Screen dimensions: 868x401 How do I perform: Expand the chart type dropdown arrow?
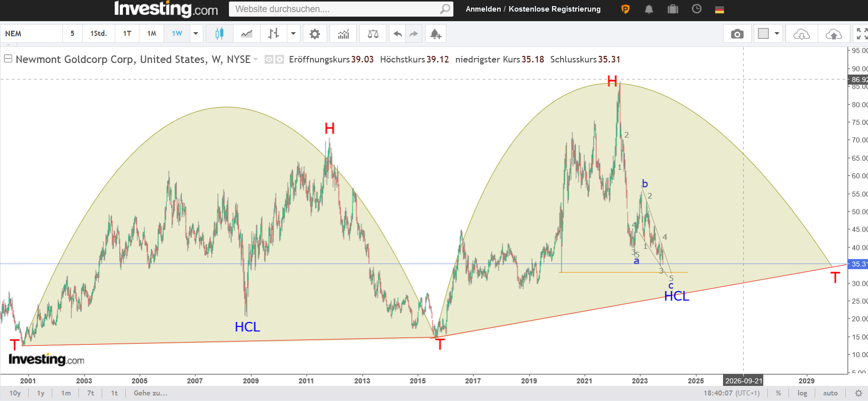pos(293,34)
